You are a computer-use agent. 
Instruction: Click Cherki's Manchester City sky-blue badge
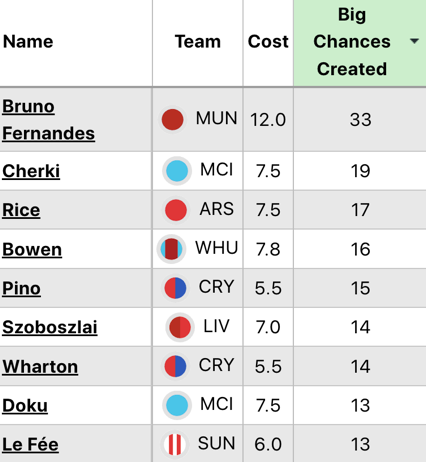pyautogui.click(x=177, y=171)
